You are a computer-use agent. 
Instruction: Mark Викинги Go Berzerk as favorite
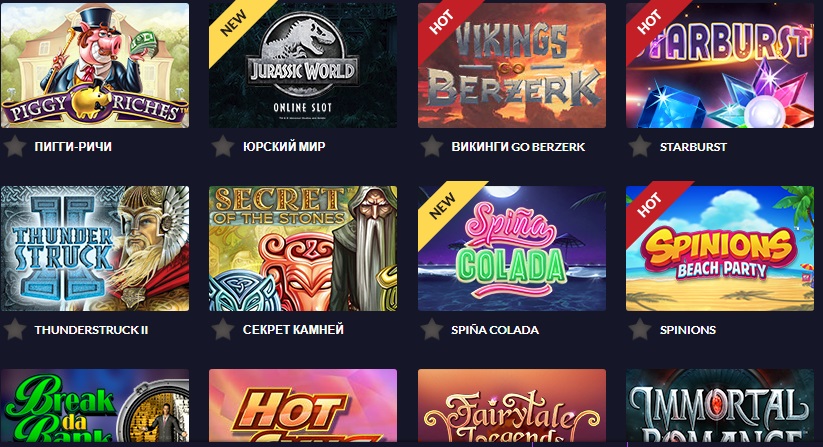(x=431, y=146)
